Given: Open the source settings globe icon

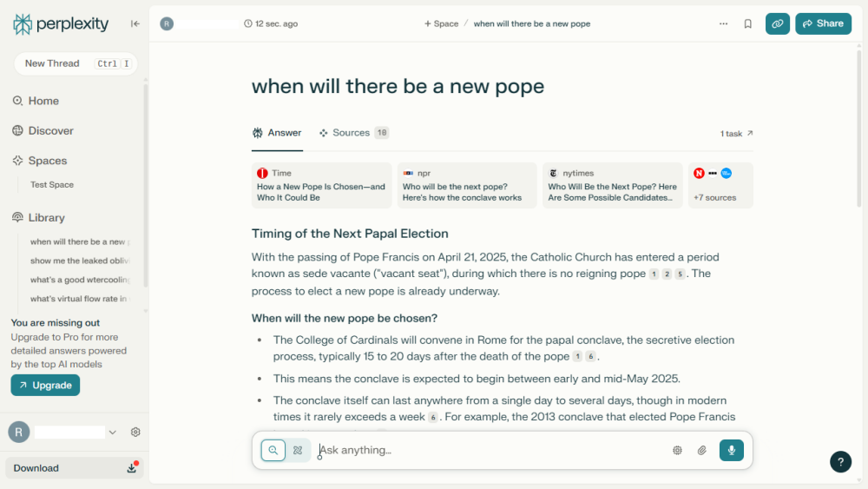Looking at the screenshot, I should (677, 450).
